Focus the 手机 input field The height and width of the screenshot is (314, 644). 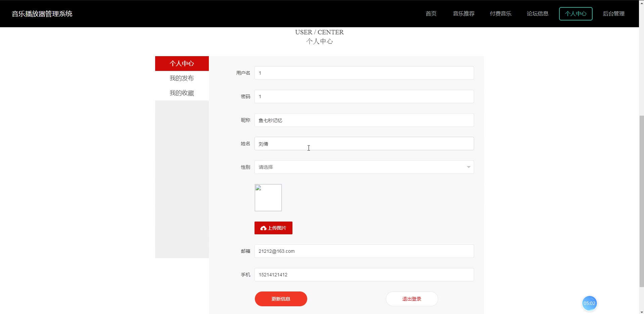click(364, 275)
